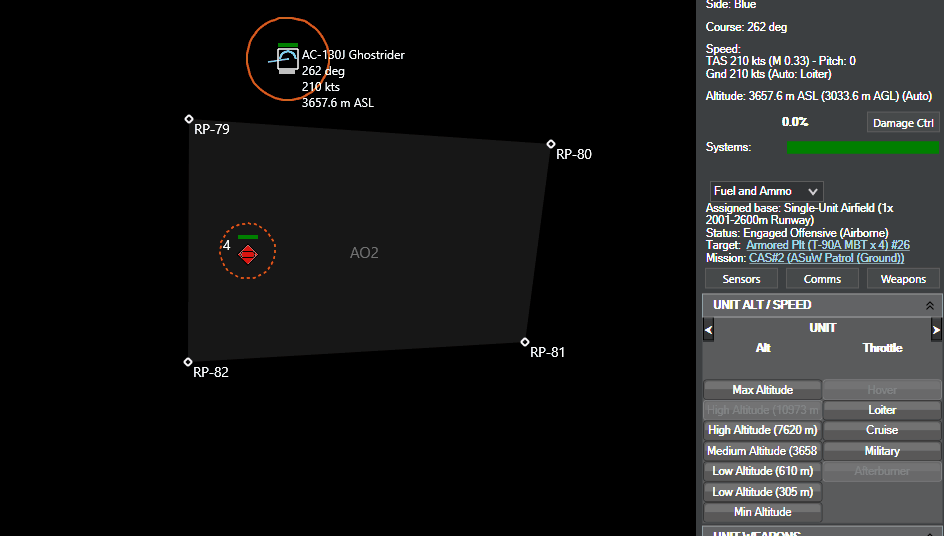Screen dimensions: 944x536
Task: Open the Fuel and Ammo dropdown
Action: coord(766,191)
